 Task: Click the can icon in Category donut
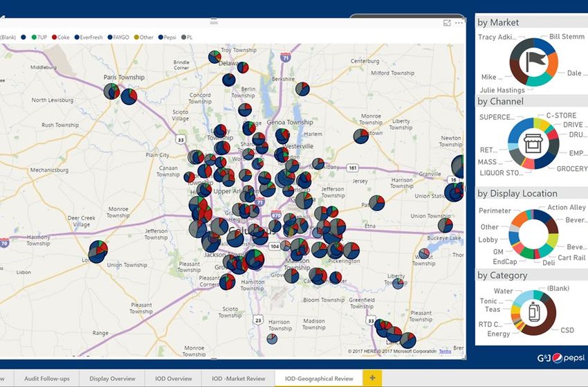coord(534,312)
